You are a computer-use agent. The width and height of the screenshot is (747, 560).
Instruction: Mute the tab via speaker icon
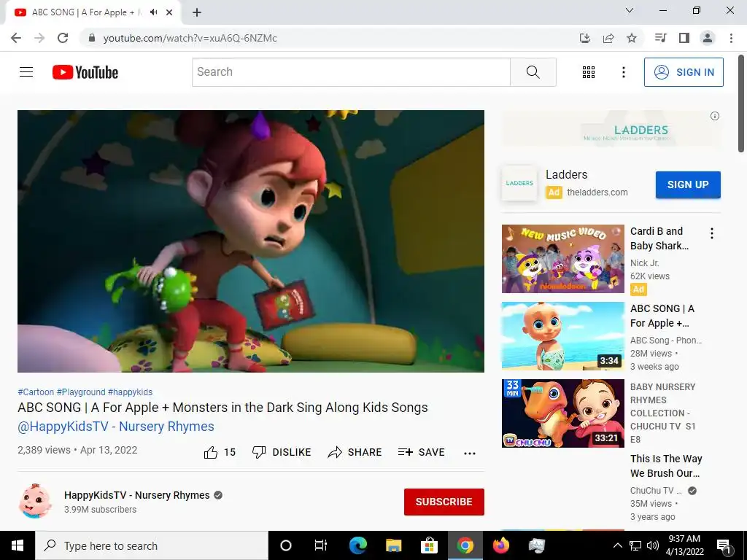[x=153, y=12]
